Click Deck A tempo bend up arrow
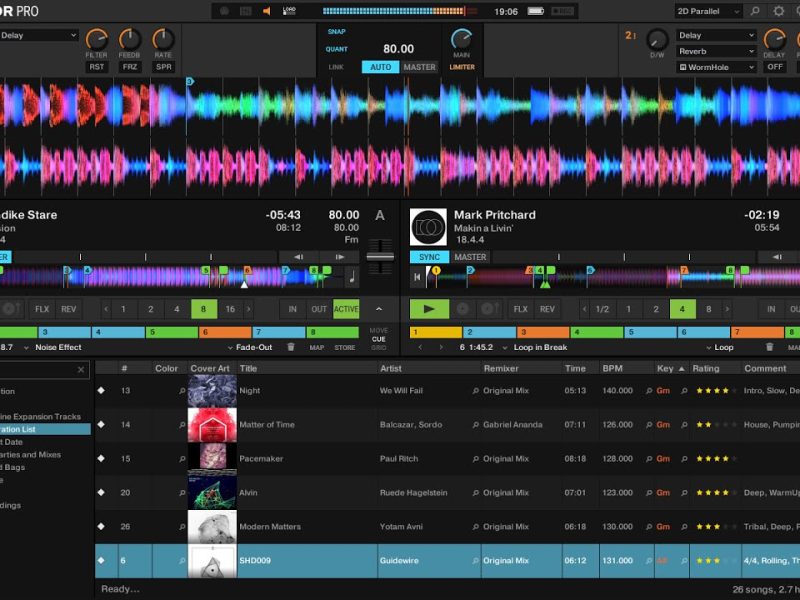This screenshot has width=800, height=600. click(x=340, y=257)
